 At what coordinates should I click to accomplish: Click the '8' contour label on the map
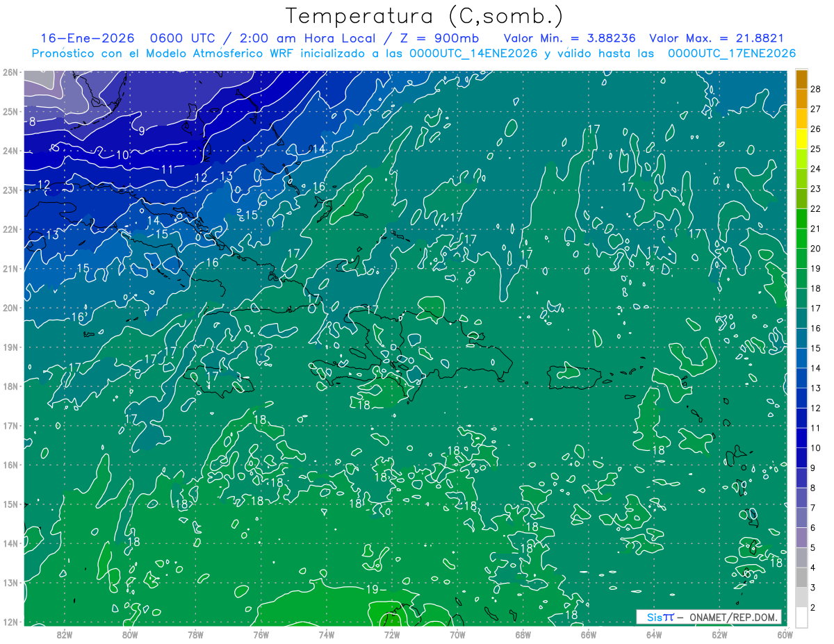point(33,122)
